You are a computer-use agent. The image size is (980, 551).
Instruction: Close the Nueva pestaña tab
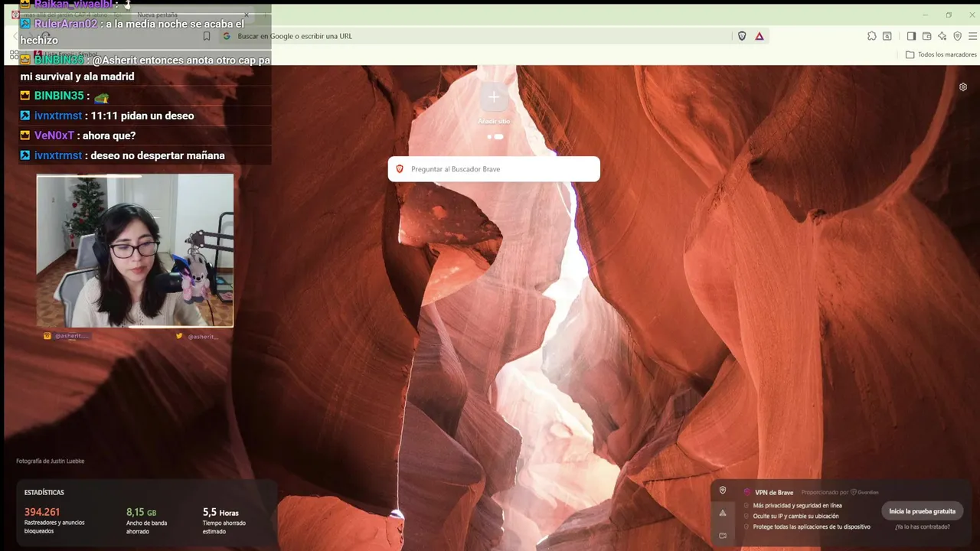click(x=247, y=15)
